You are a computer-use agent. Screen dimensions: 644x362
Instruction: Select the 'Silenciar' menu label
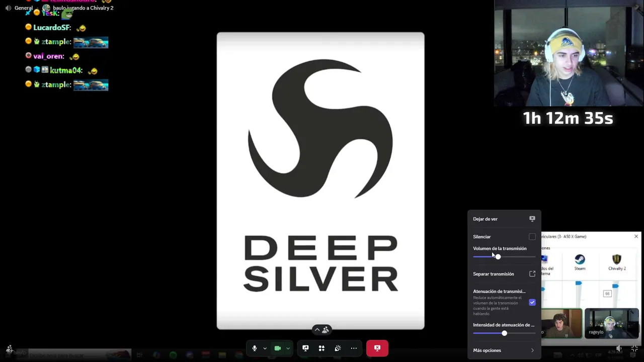(481, 237)
